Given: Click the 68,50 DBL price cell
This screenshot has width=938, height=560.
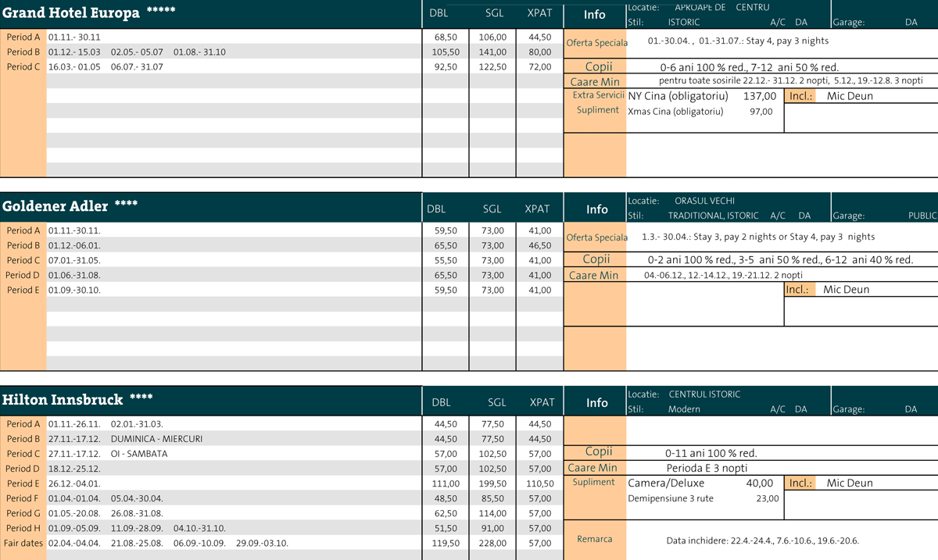Looking at the screenshot, I should click(446, 37).
